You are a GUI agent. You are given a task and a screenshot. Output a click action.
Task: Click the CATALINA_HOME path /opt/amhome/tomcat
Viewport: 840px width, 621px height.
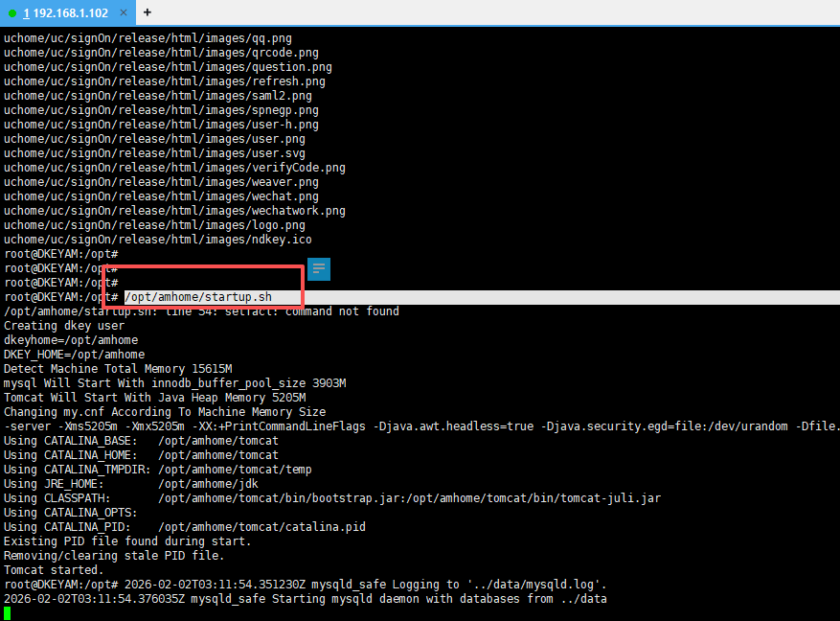click(x=218, y=455)
